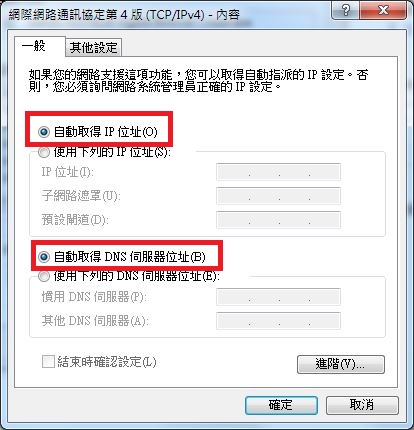The image size is (414, 430).
Task: Enable the 結束時確認設定 checkbox
Action: click(x=48, y=362)
